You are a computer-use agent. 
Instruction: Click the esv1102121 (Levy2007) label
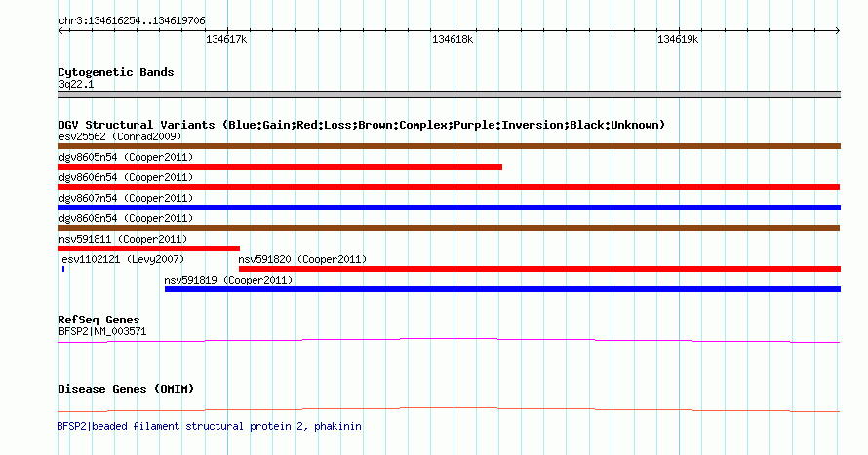123,259
